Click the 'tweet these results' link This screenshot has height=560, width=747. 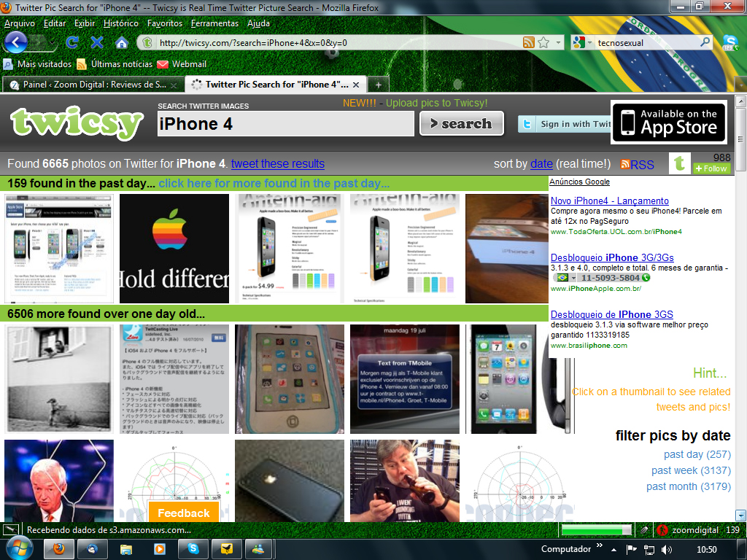tap(278, 164)
